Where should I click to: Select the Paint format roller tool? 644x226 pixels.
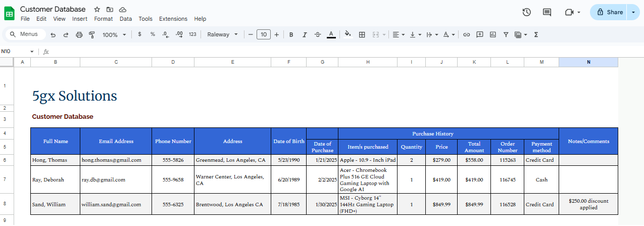[92, 34]
